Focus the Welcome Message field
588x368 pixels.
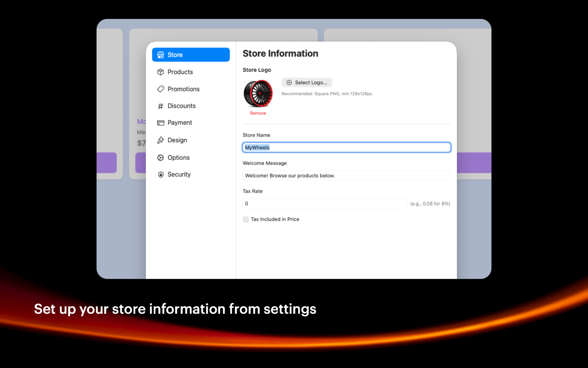coord(346,176)
